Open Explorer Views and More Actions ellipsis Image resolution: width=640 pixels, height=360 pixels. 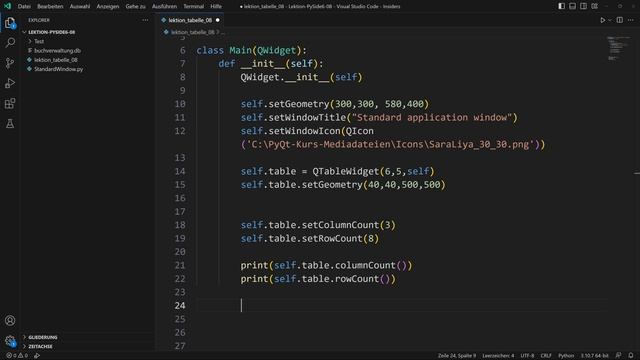coord(145,20)
